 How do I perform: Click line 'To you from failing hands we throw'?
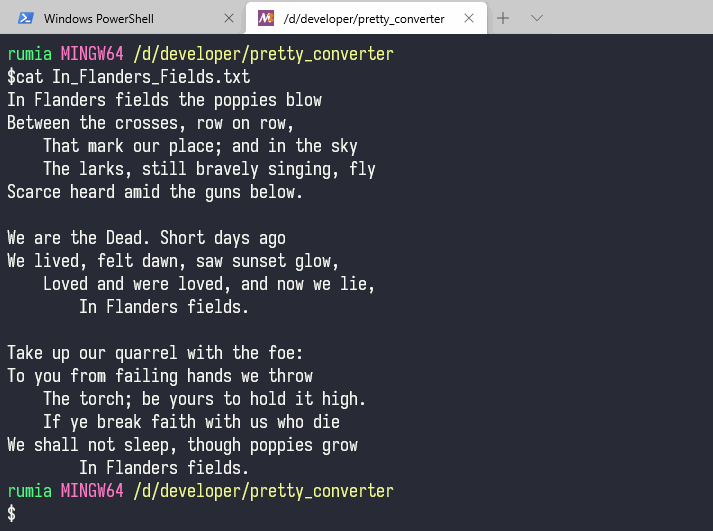[160, 376]
